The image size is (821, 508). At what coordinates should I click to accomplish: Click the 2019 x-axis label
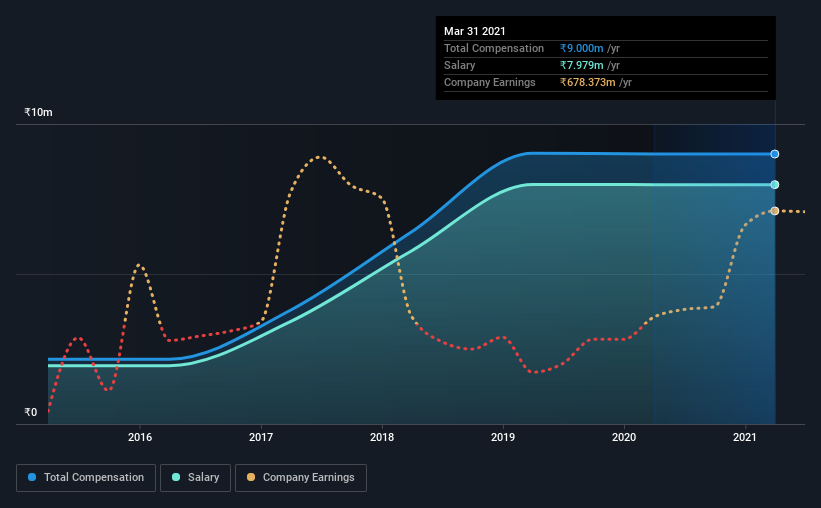point(503,437)
